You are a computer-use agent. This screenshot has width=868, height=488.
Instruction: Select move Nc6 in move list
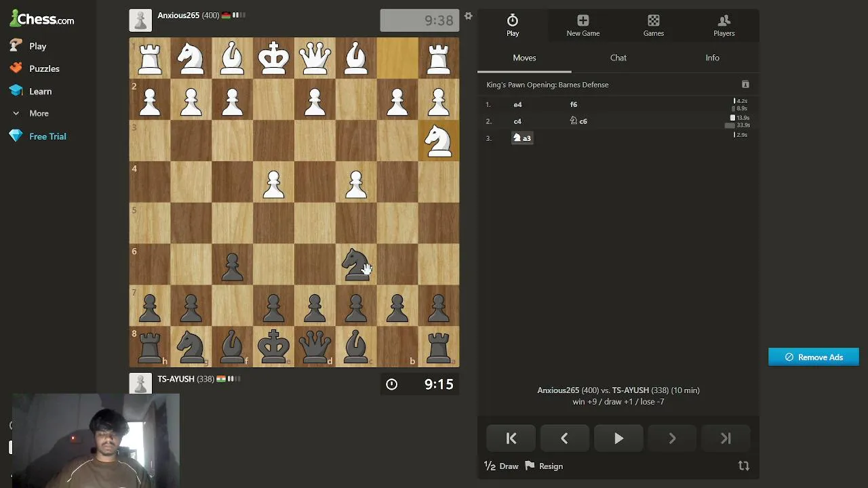click(x=578, y=121)
